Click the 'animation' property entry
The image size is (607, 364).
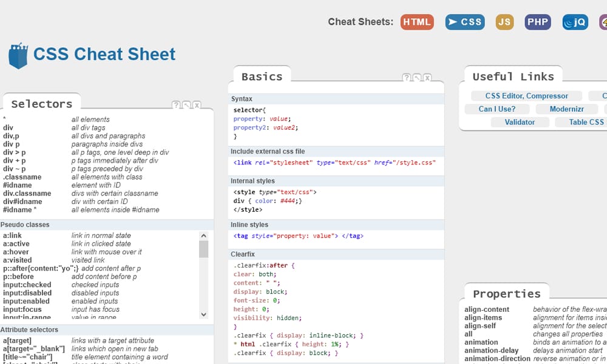pyautogui.click(x=481, y=342)
